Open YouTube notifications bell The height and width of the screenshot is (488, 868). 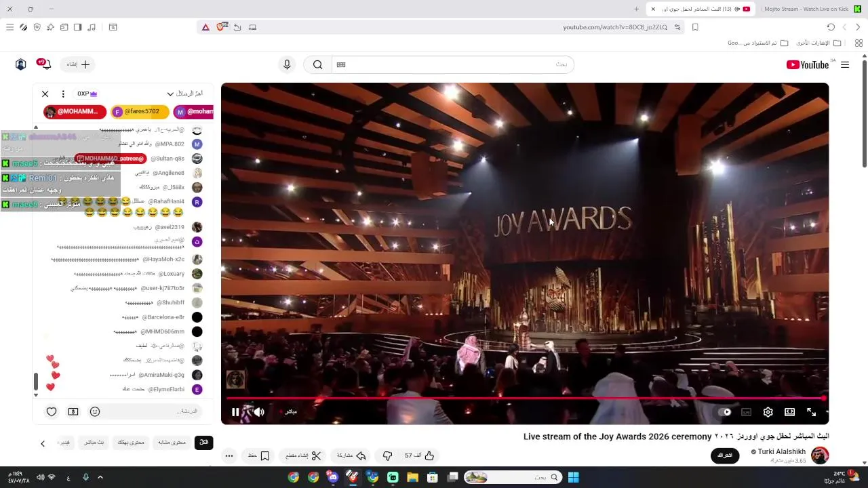tap(45, 64)
